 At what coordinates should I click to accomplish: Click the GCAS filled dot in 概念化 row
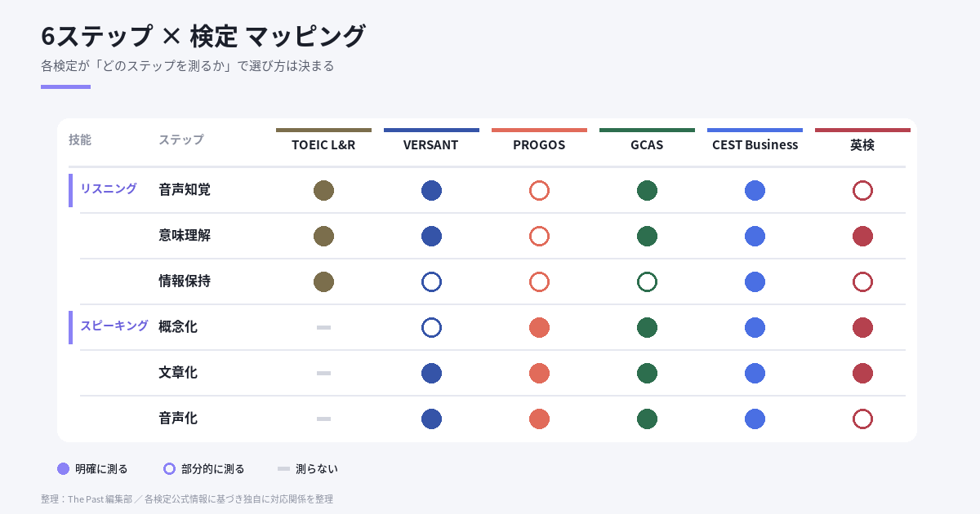pos(647,327)
